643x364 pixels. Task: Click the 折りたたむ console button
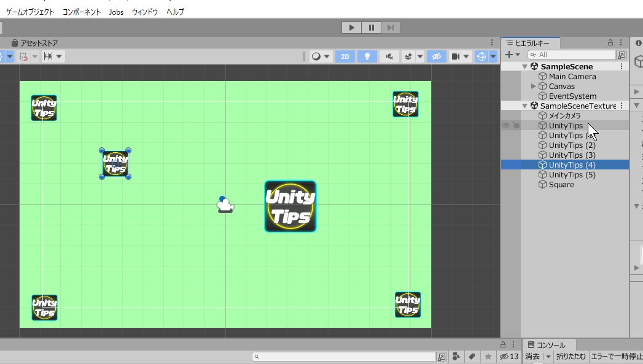(x=571, y=357)
